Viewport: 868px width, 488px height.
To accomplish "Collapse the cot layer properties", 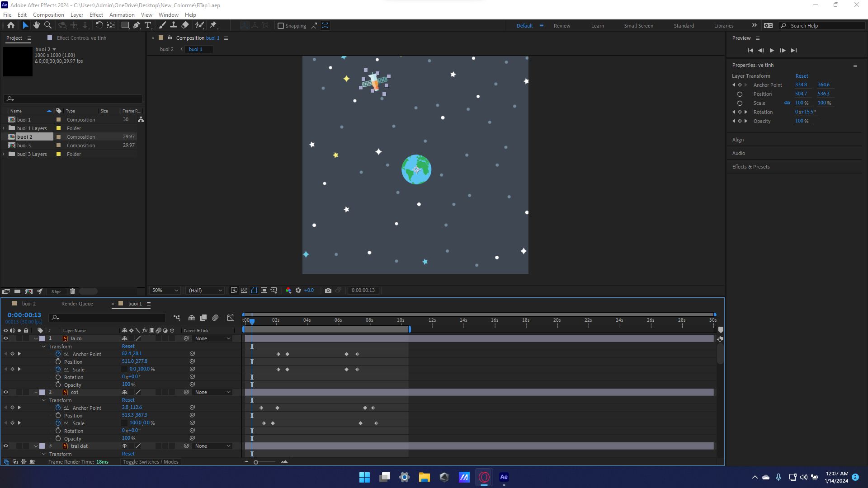I will click(x=36, y=392).
